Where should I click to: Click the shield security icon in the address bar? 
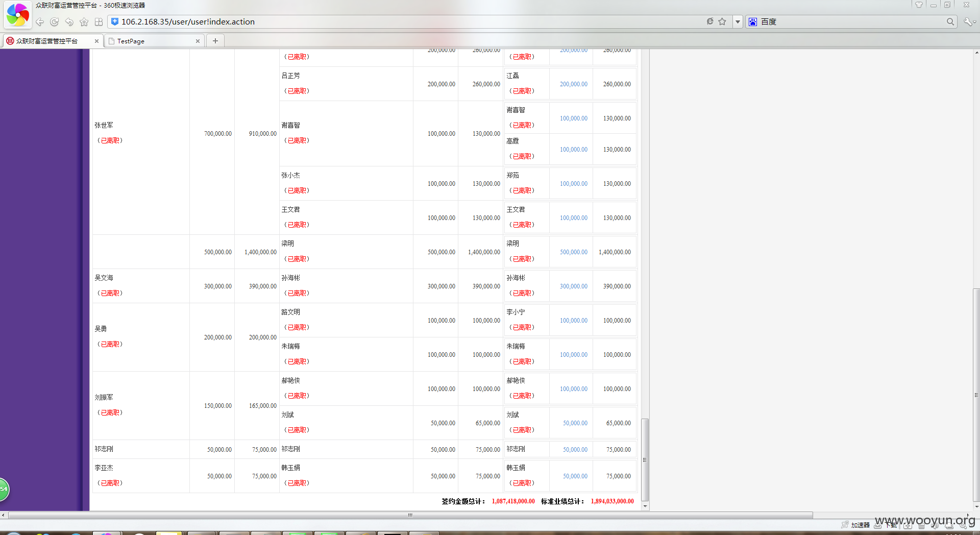point(115,21)
